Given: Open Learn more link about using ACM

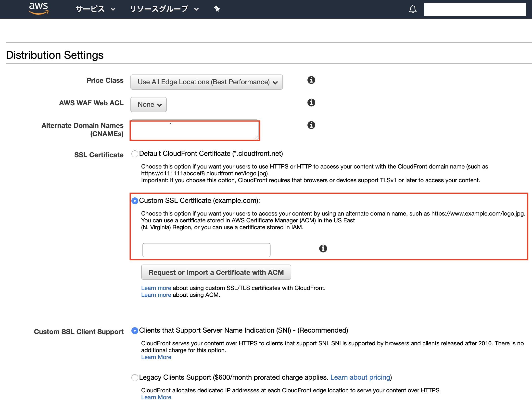Looking at the screenshot, I should pos(156,295).
